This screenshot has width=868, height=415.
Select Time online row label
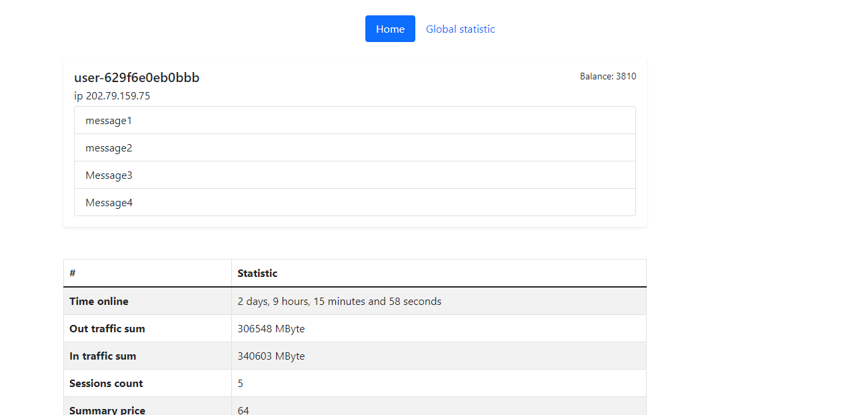[99, 301]
